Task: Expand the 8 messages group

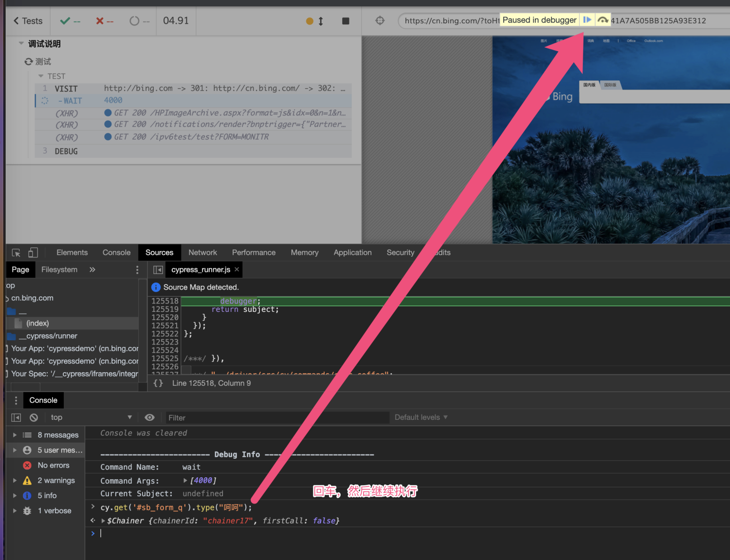Action: 15,435
